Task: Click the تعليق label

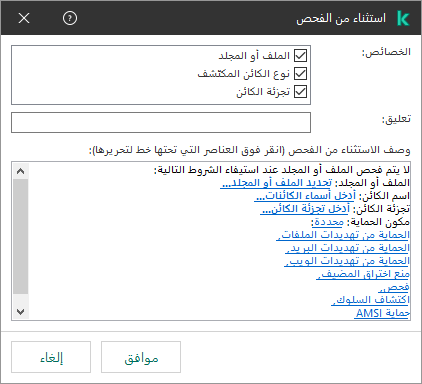Action: coord(396,119)
